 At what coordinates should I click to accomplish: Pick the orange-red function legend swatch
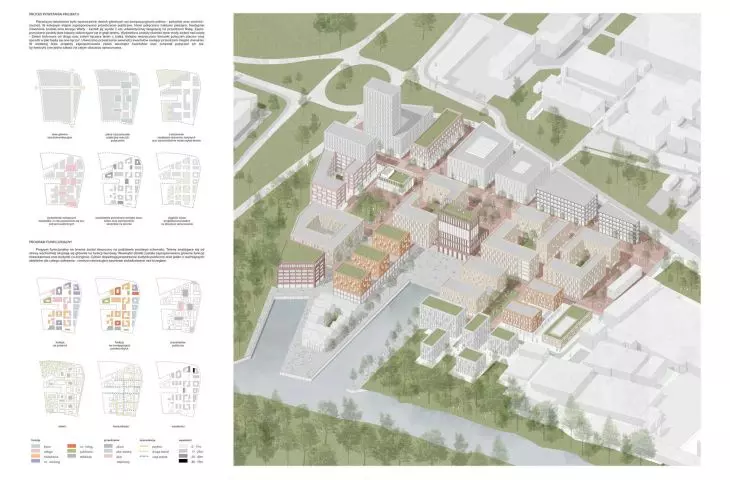click(x=72, y=446)
